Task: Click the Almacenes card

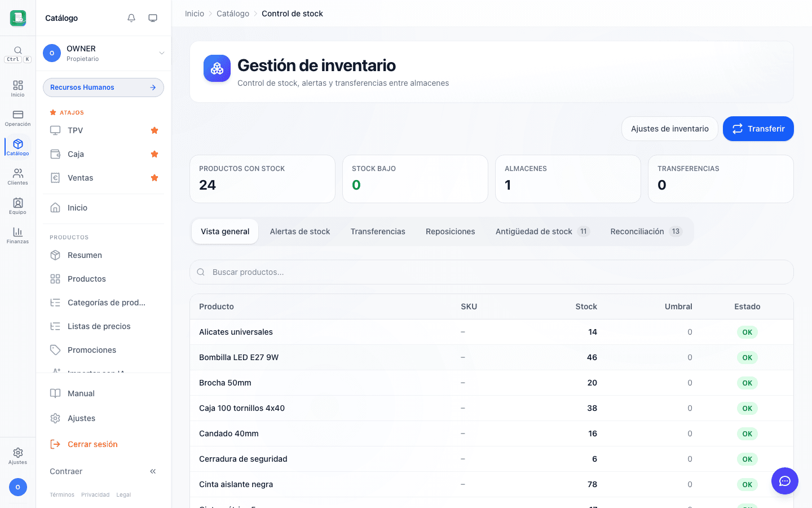Action: [568, 179]
